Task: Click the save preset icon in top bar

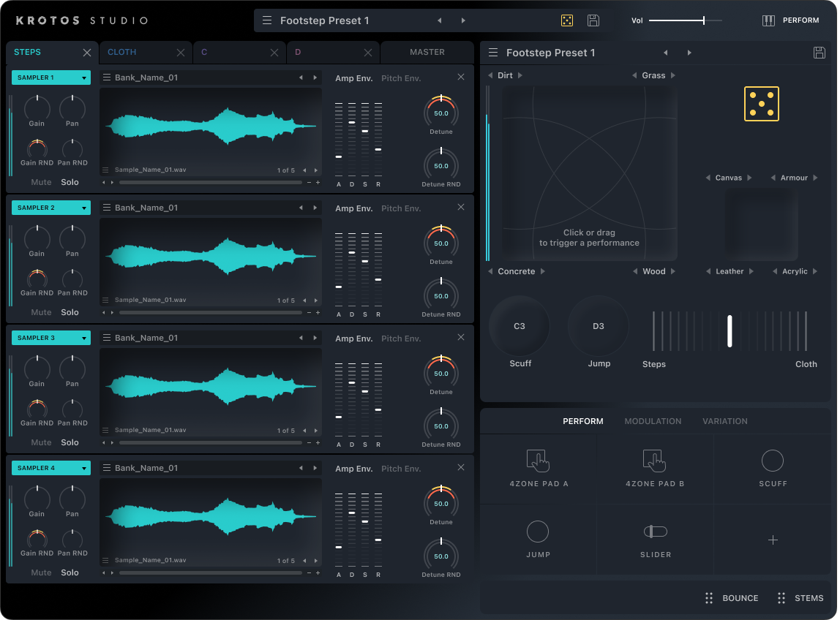Action: point(593,20)
